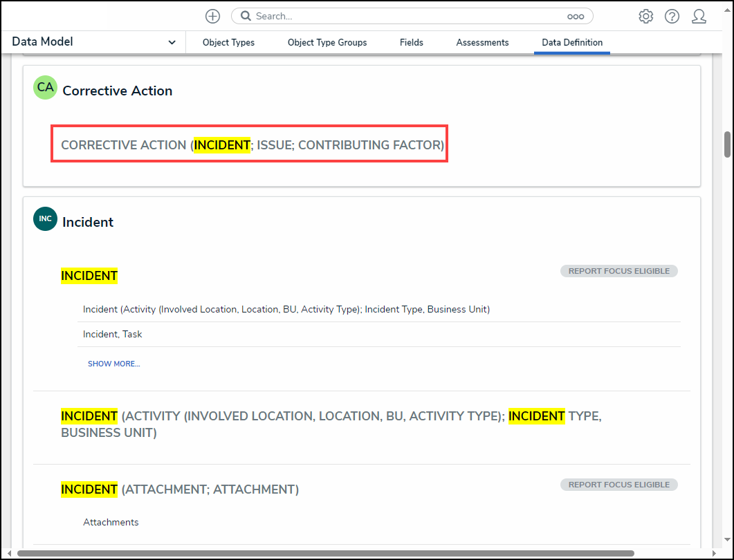This screenshot has width=734, height=560.
Task: Click the three-dots icon in search bar
Action: tap(575, 16)
